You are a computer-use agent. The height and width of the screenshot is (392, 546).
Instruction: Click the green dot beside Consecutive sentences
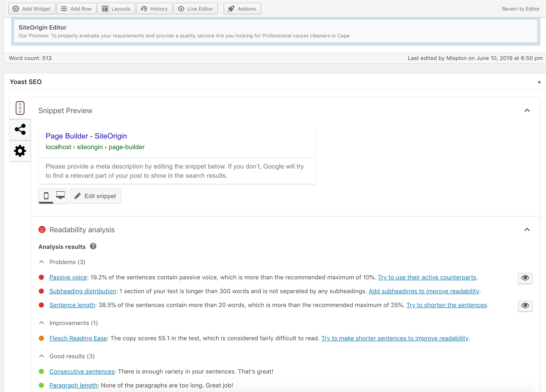tap(41, 371)
